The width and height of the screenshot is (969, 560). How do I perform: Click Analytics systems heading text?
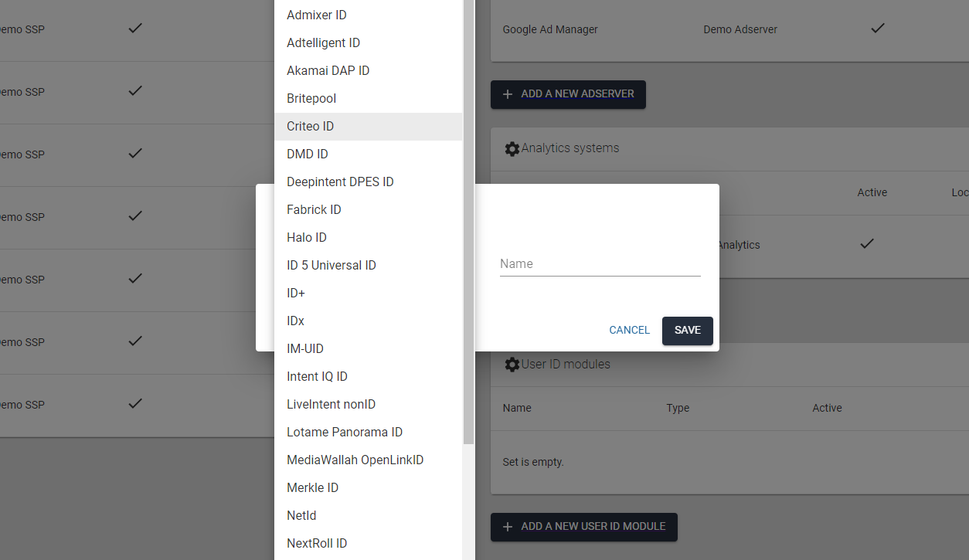pos(570,148)
